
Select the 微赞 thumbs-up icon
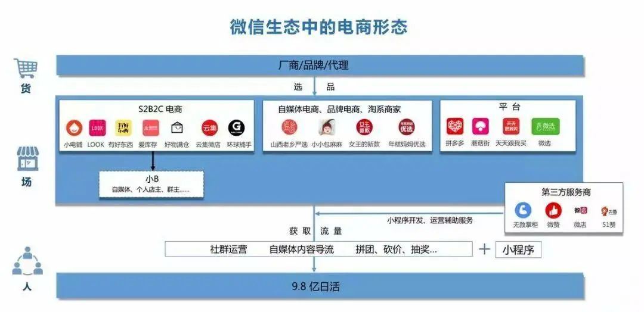pyautogui.click(x=553, y=210)
